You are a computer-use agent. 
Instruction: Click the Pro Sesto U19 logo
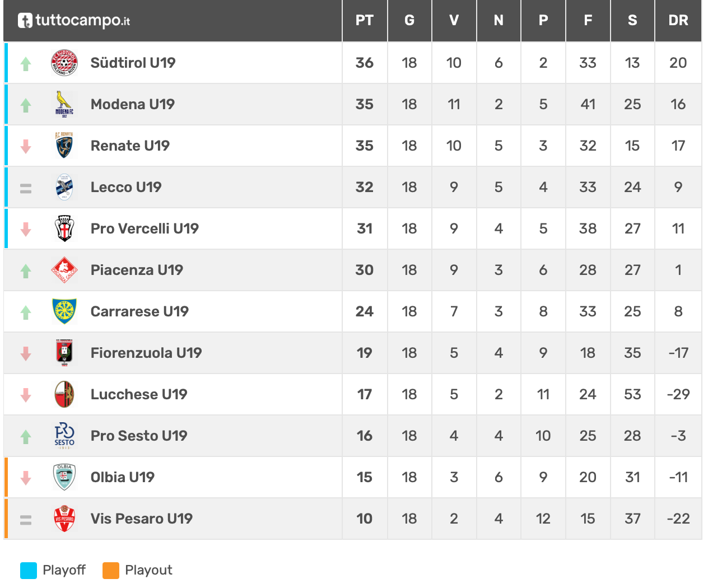pyautogui.click(x=64, y=436)
